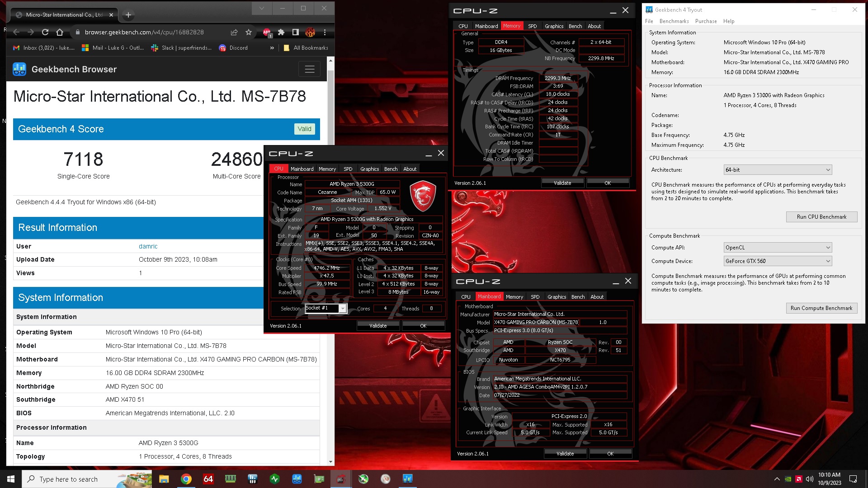Click the taskbar search box
Screen dimensions: 868x488
coord(87,479)
